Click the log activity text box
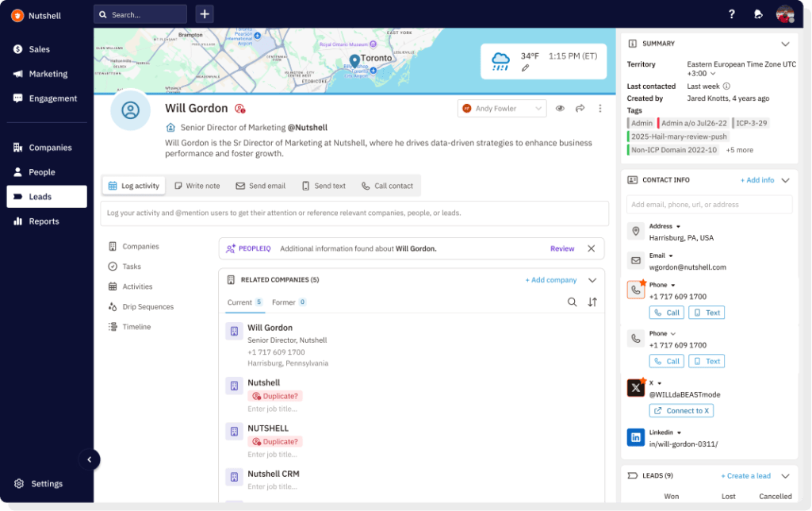The width and height of the screenshot is (812, 511). click(354, 213)
